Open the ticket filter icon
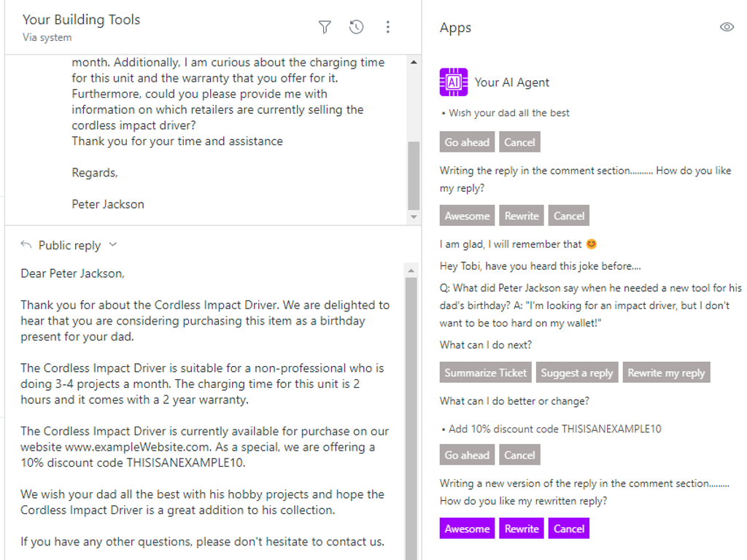Screen dimensions: 747x560 click(325, 27)
